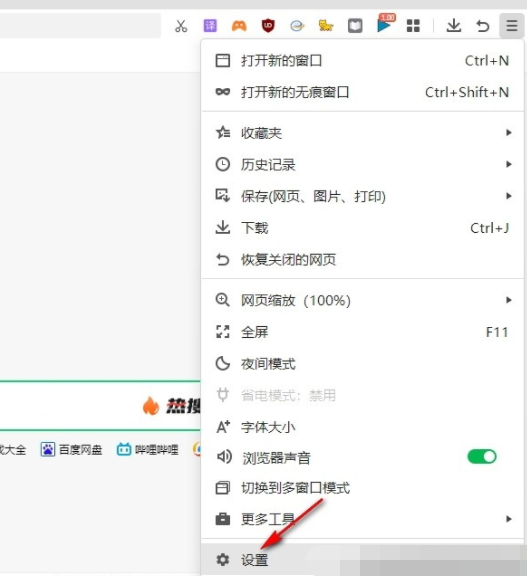Open the 收藏夹 submenu entry

[x=362, y=133]
